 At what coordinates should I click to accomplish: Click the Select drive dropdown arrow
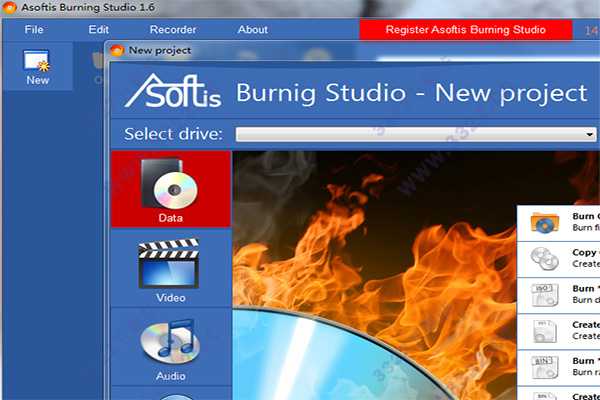(x=590, y=135)
